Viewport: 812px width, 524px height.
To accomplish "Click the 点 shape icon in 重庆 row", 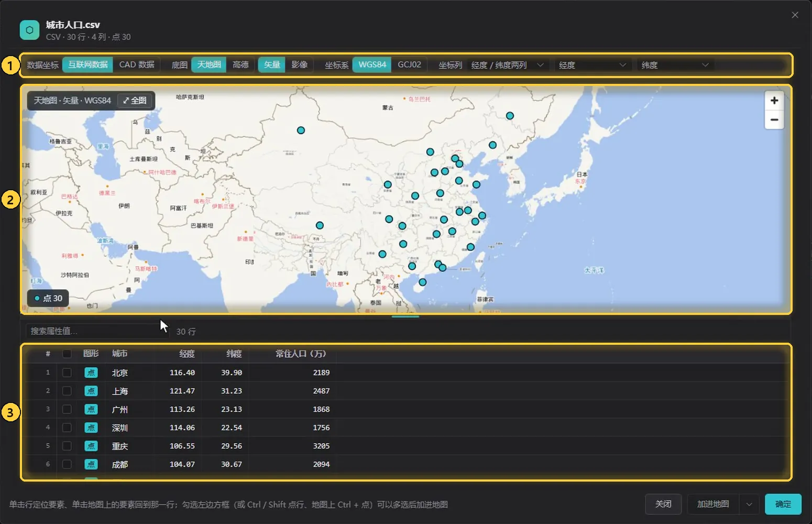I will click(x=91, y=446).
